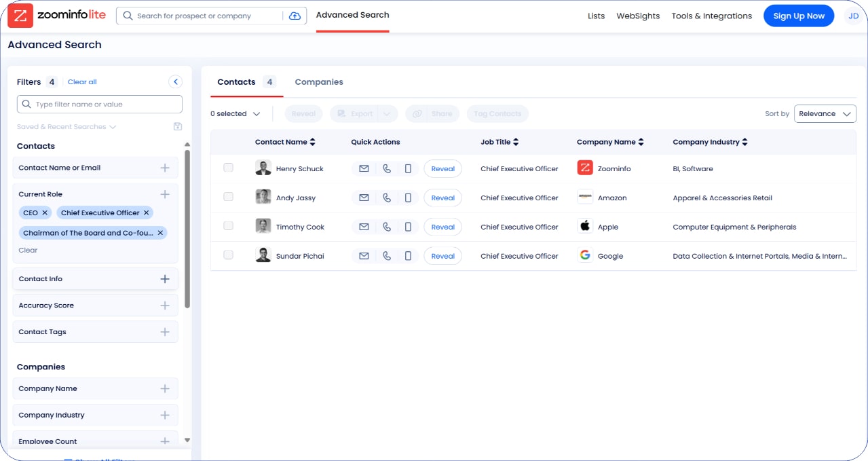Click the upload cloud icon in search bar
The width and height of the screenshot is (868, 461).
pos(295,16)
